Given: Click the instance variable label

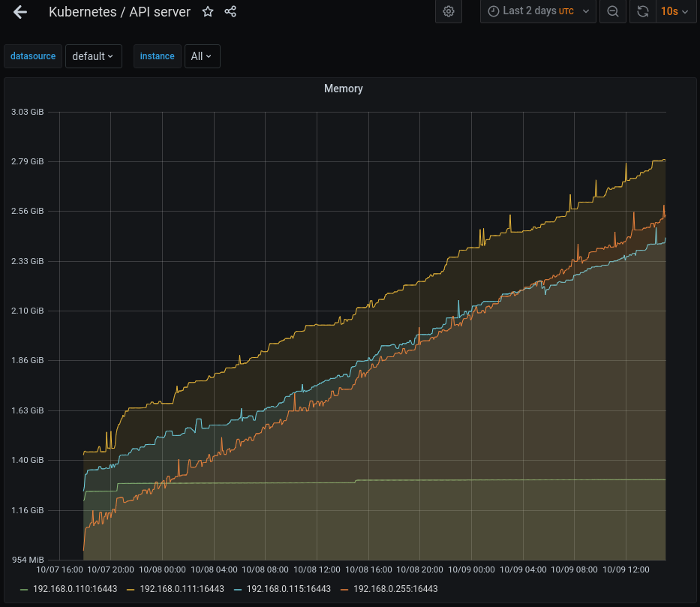Looking at the screenshot, I should pyautogui.click(x=157, y=56).
